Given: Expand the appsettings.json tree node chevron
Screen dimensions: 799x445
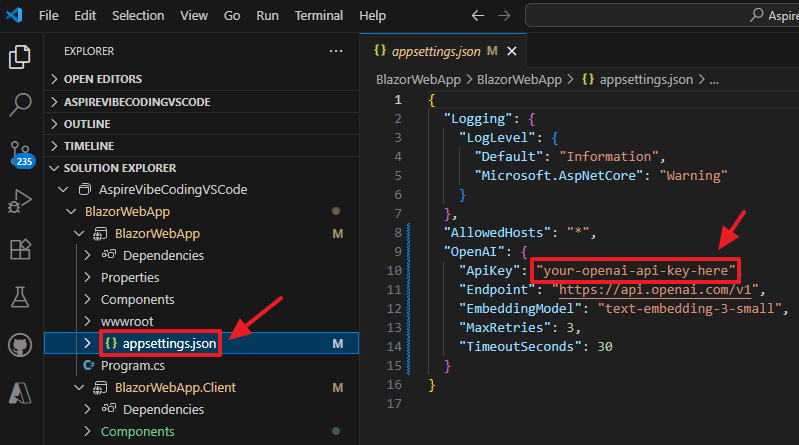Looking at the screenshot, I should point(87,343).
